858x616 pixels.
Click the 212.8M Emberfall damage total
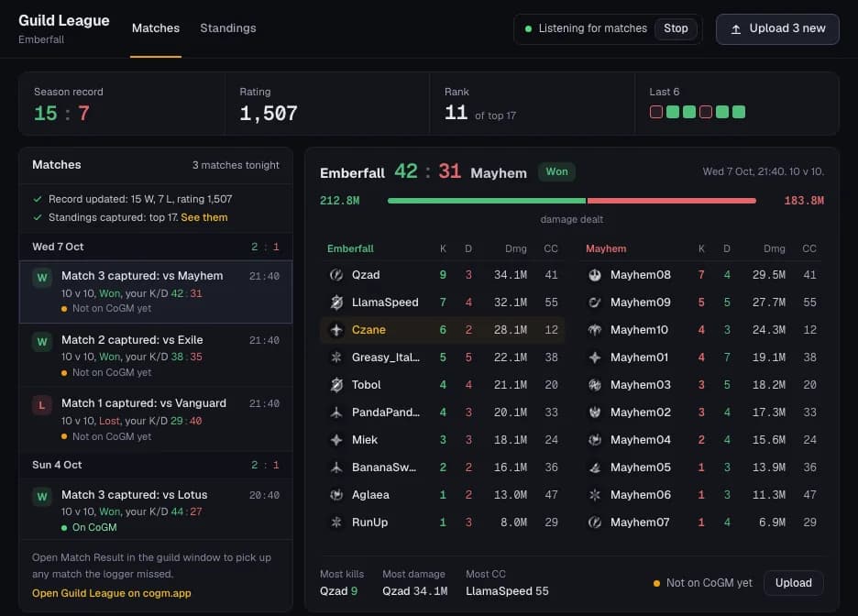coord(339,201)
